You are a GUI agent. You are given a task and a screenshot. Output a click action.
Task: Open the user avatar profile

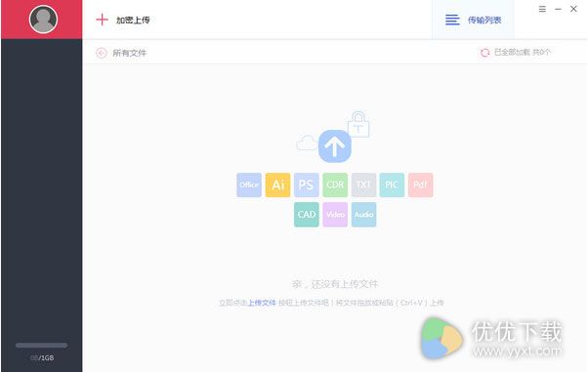point(43,20)
